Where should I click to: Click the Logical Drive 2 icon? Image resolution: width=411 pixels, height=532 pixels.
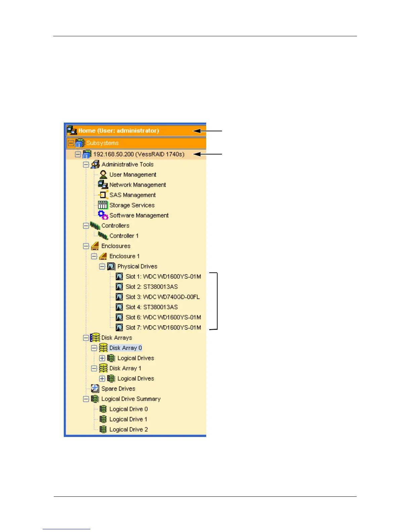[103, 430]
